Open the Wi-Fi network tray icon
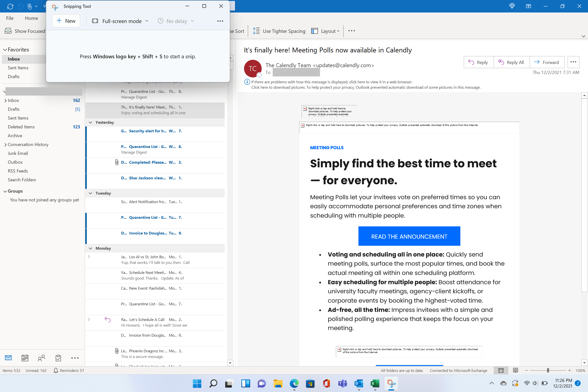The height and width of the screenshot is (392, 588). point(527,383)
